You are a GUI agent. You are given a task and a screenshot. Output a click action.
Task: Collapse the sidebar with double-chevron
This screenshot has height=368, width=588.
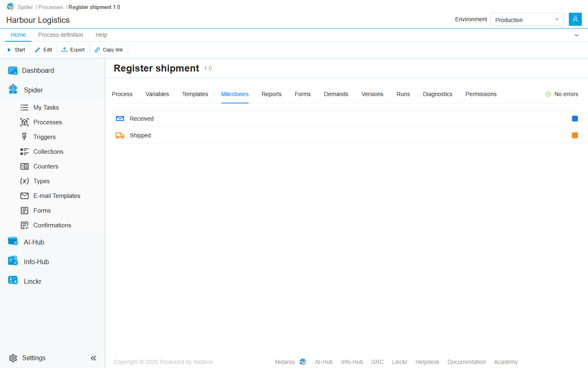(94, 358)
